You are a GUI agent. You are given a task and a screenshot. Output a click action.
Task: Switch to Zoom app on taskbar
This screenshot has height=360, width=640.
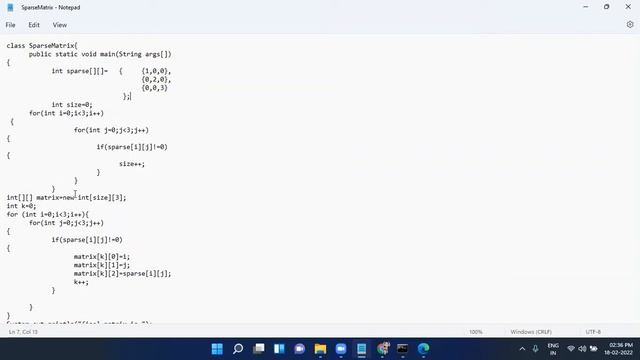tap(341, 349)
